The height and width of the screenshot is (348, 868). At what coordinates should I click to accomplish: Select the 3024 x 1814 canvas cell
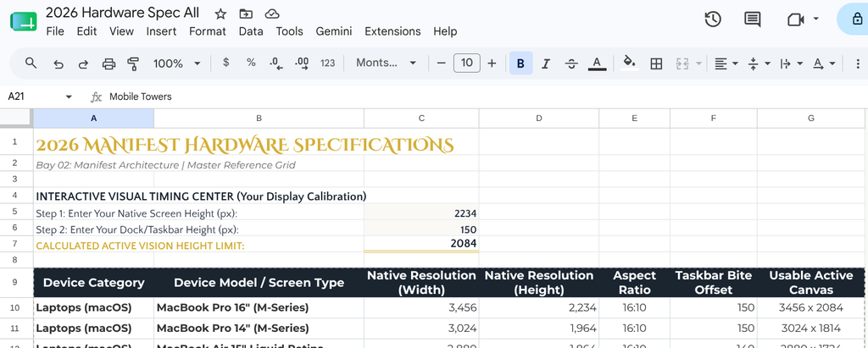[810, 328]
